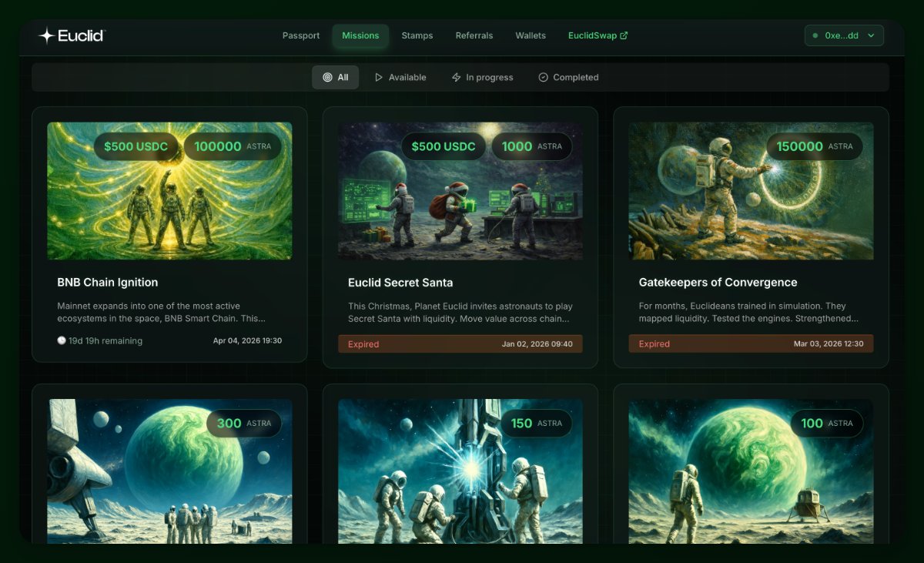Click the 150 ASTRA reward badge
The width and height of the screenshot is (924, 563).
(537, 423)
